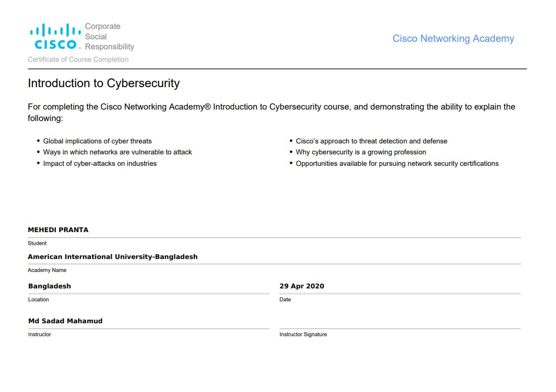Click Why cybersecurity is a growing profession
The image size is (556, 392).
point(361,152)
